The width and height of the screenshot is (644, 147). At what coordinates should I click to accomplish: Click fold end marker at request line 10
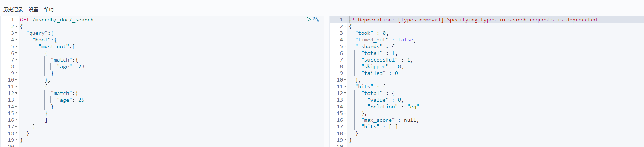click(16, 80)
